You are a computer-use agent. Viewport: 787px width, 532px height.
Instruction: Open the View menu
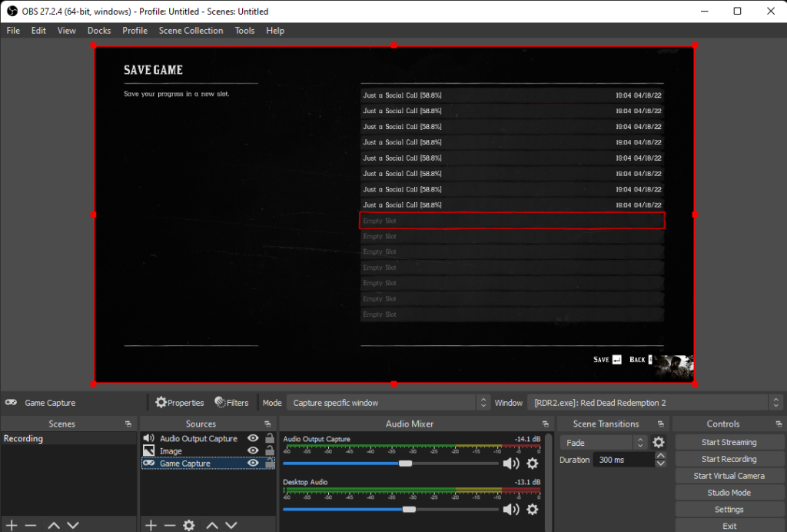tap(67, 31)
